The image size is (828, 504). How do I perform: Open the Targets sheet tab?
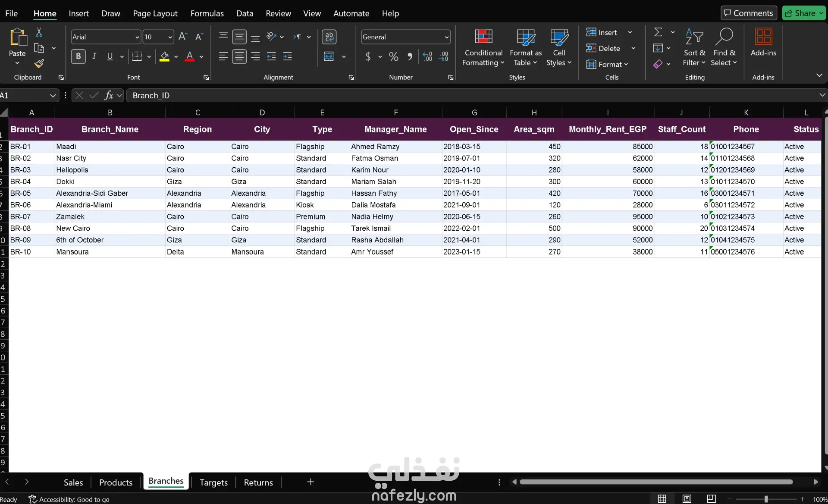pos(213,482)
